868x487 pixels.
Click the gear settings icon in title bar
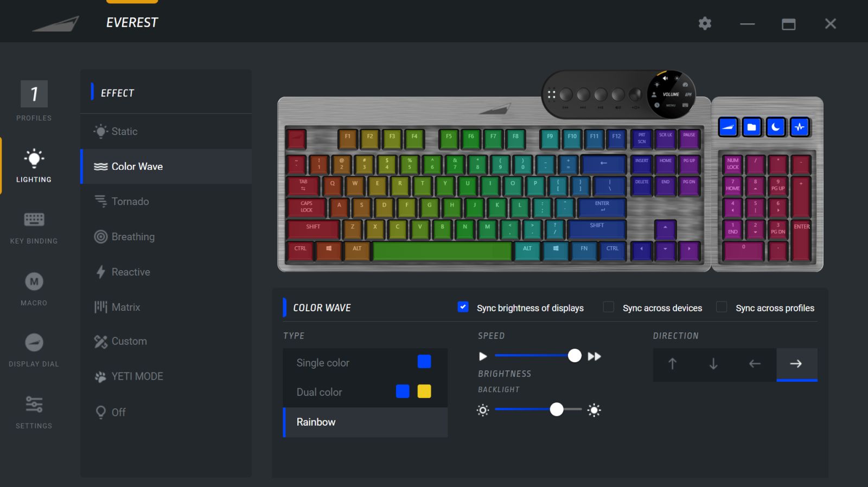pyautogui.click(x=705, y=23)
